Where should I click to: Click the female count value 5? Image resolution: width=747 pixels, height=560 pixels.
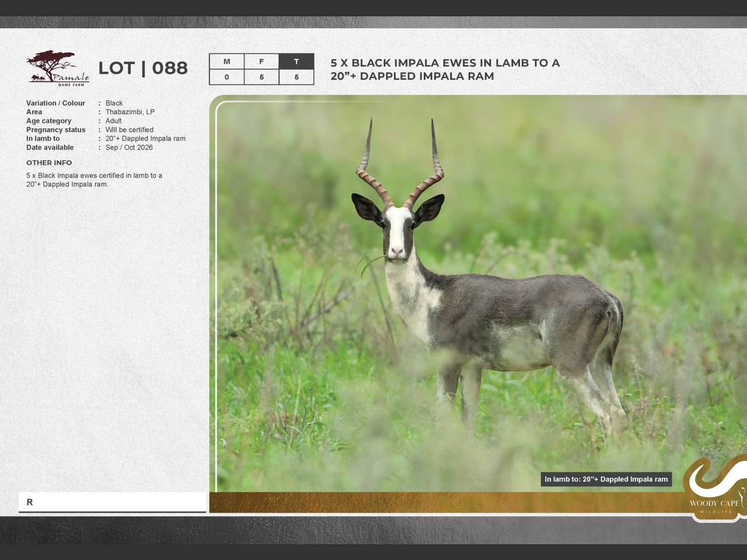(261, 77)
